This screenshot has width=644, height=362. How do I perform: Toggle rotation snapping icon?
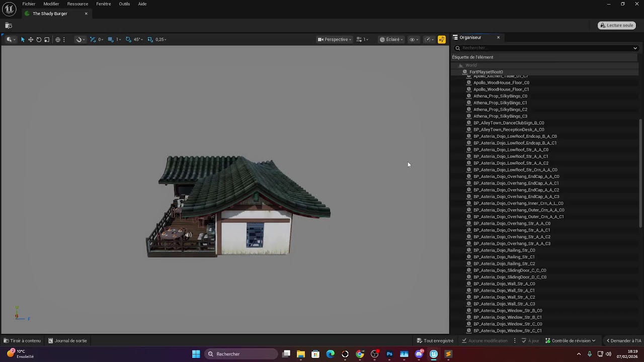click(128, 39)
